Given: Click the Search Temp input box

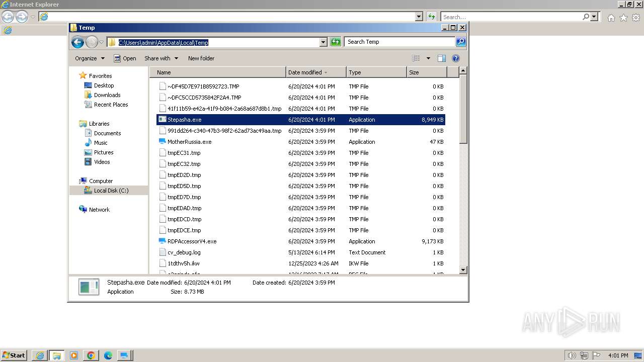Looking at the screenshot, I should click(400, 42).
